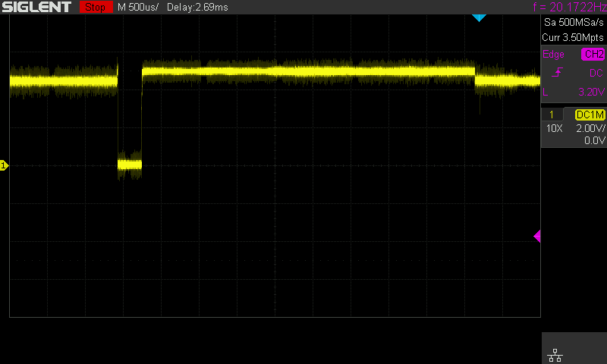Click the f = 20.1722Hz frequency counter
The image size is (607, 364).
(569, 7)
